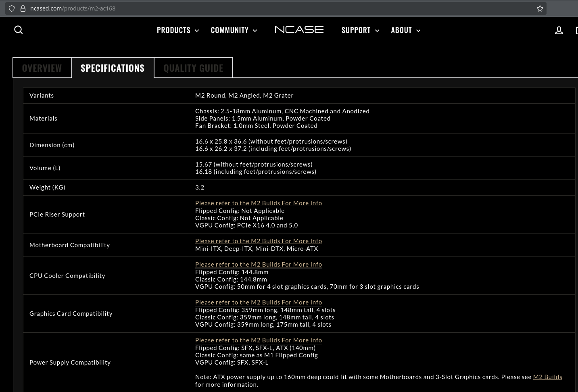The image size is (578, 392).
Task: Click the 'CPU Cooler Compatibility' label
Action: coord(67,276)
